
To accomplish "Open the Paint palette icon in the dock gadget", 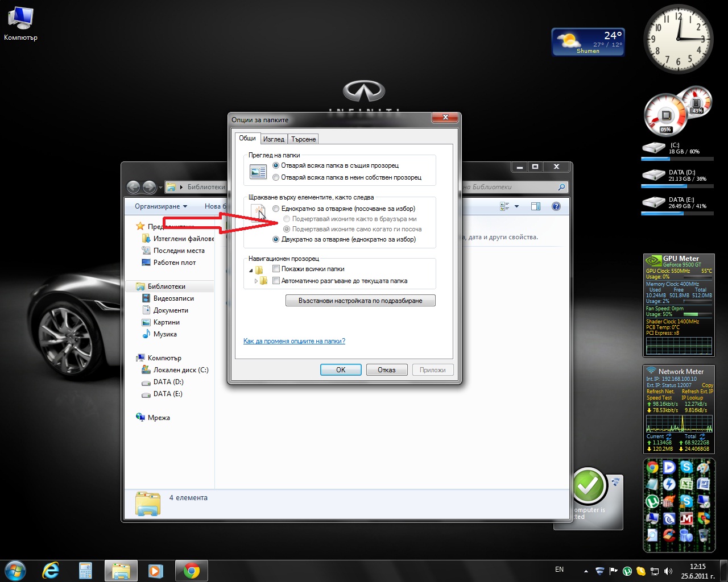I will 704,467.
